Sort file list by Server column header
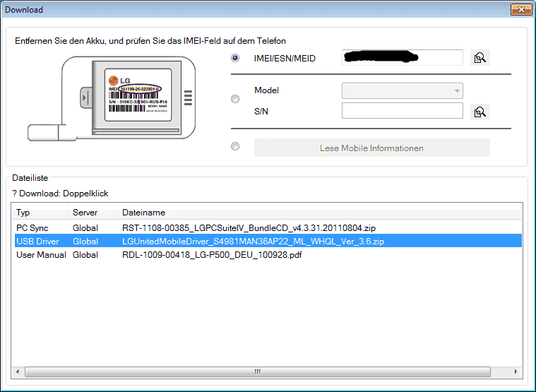This screenshot has width=536, height=392. [x=93, y=213]
